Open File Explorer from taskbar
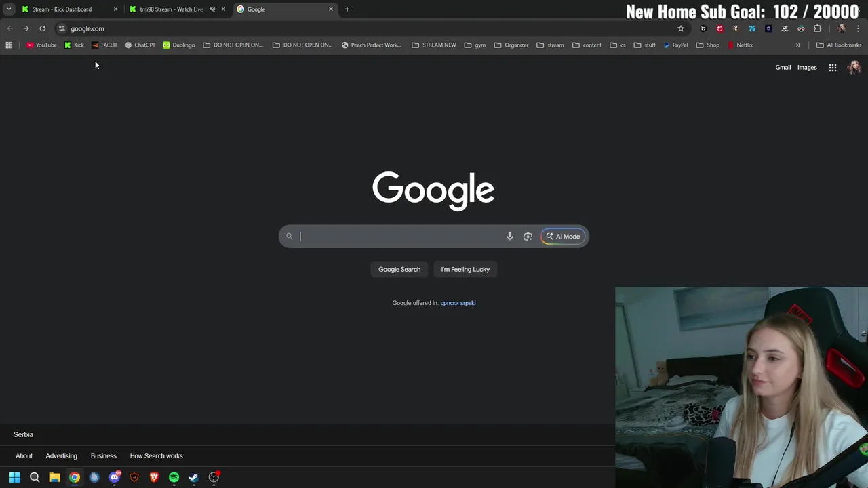Viewport: 868px width, 488px height. pos(54,477)
